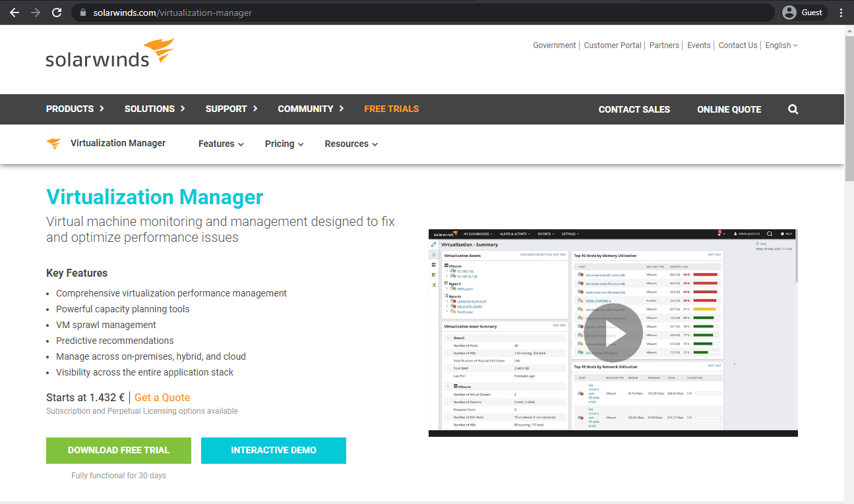Click the DOWNLOAD FREE TRIAL button
The width and height of the screenshot is (854, 504).
[x=118, y=451]
